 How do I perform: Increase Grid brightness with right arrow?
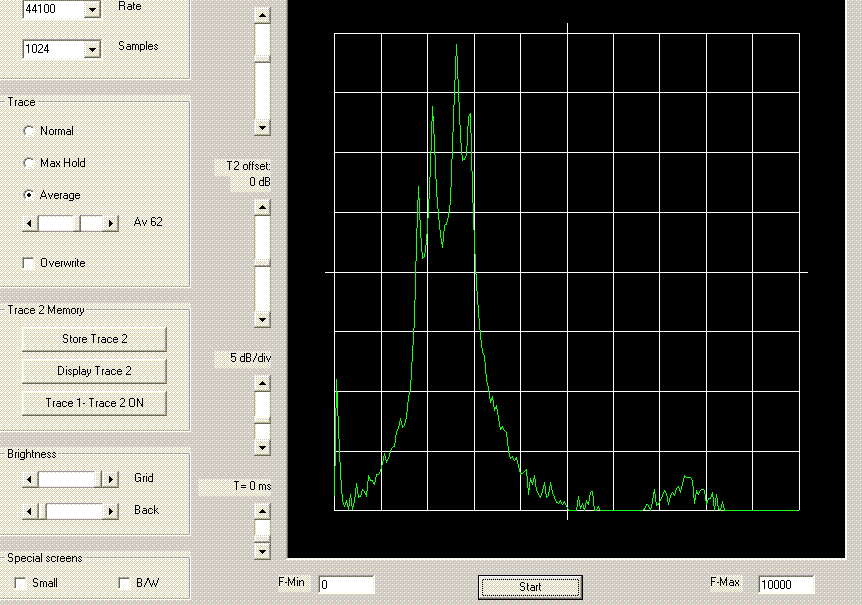110,480
